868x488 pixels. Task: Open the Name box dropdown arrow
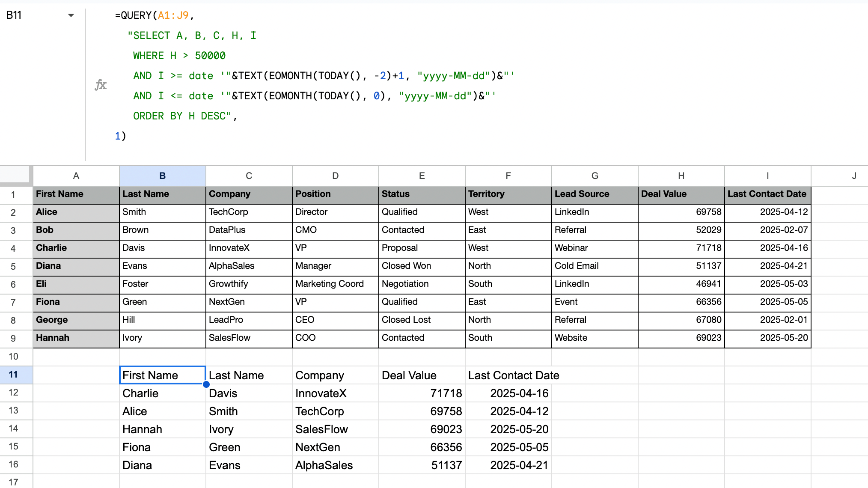pos(71,15)
